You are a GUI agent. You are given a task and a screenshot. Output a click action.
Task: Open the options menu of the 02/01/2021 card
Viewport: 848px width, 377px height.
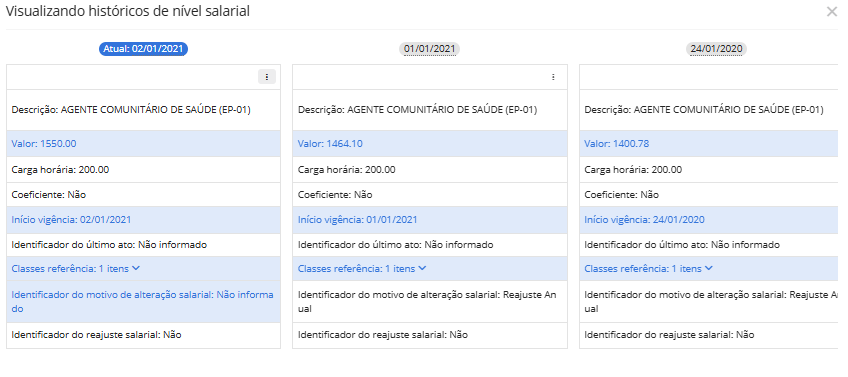267,77
